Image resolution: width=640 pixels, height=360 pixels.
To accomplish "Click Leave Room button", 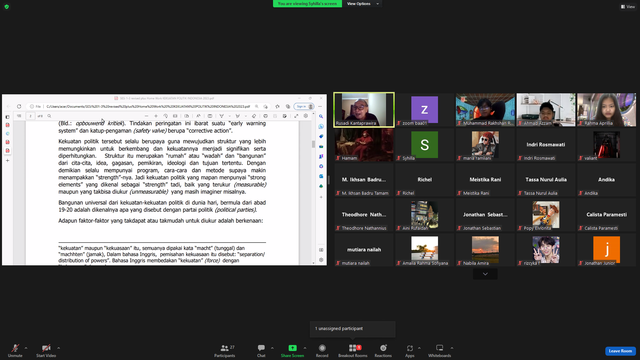I will [x=620, y=351].
